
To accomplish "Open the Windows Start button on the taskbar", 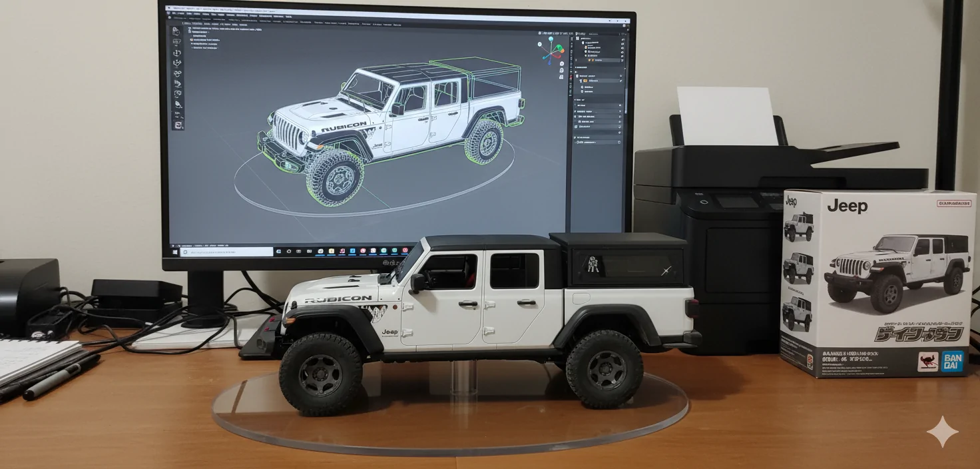I will [x=174, y=252].
